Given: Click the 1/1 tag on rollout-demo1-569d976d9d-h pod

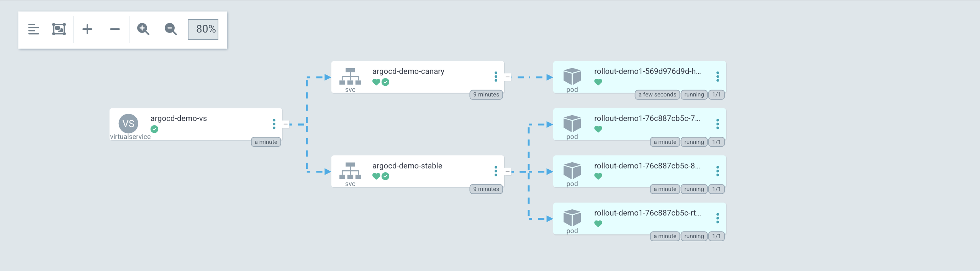Looking at the screenshot, I should tap(716, 95).
